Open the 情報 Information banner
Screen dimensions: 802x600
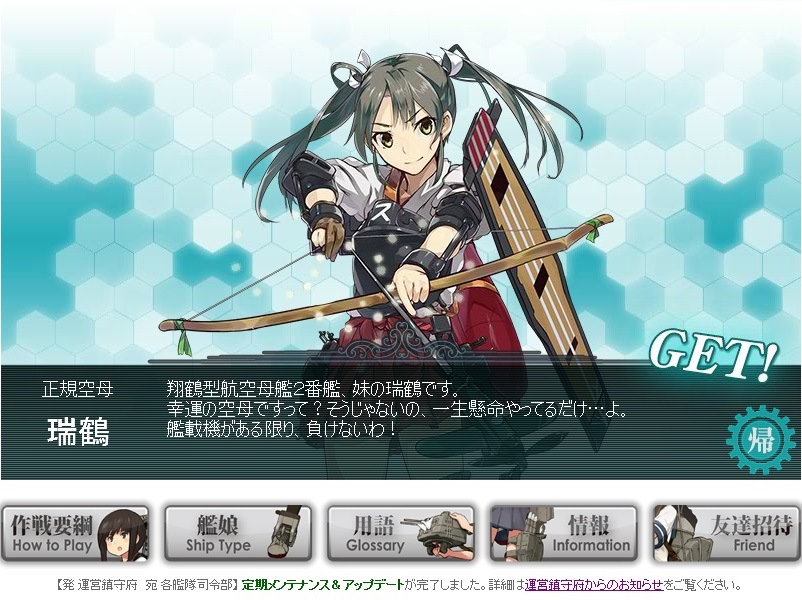click(564, 534)
